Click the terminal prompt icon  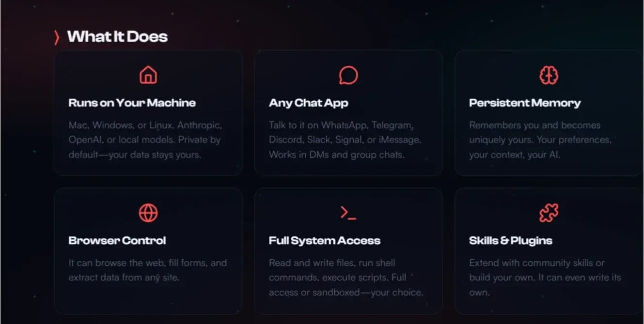[348, 213]
